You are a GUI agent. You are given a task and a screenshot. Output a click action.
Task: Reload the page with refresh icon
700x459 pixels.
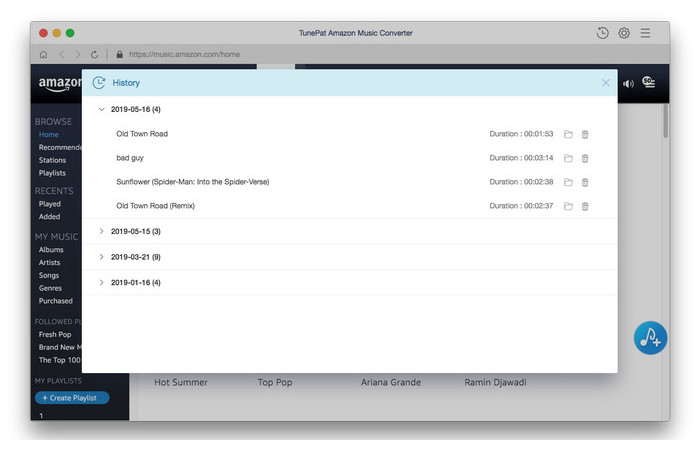[94, 54]
